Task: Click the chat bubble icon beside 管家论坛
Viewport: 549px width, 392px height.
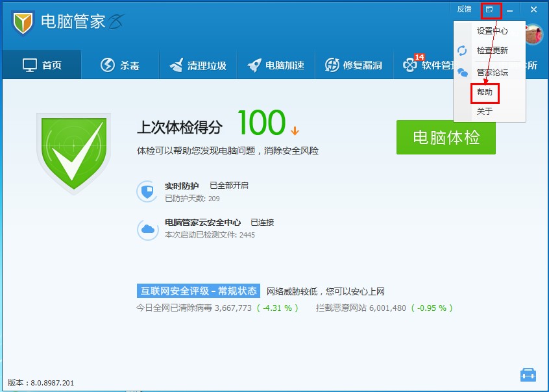Action: tap(462, 73)
